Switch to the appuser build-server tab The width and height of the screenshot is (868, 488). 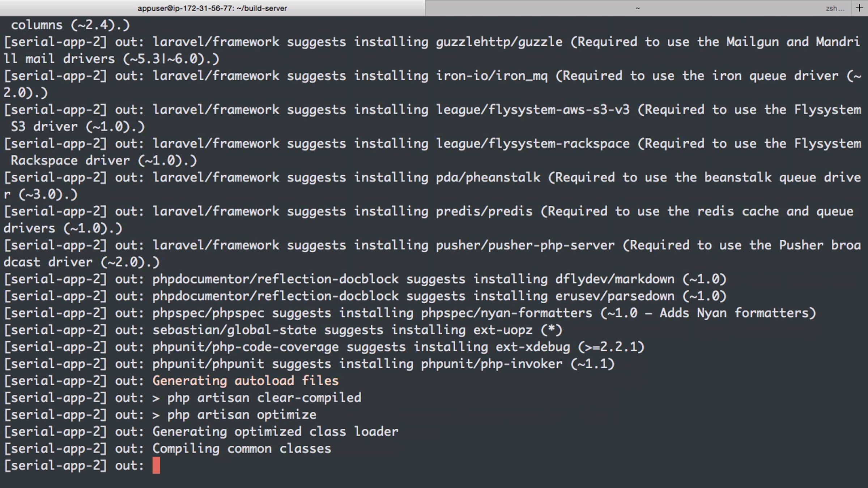[212, 8]
